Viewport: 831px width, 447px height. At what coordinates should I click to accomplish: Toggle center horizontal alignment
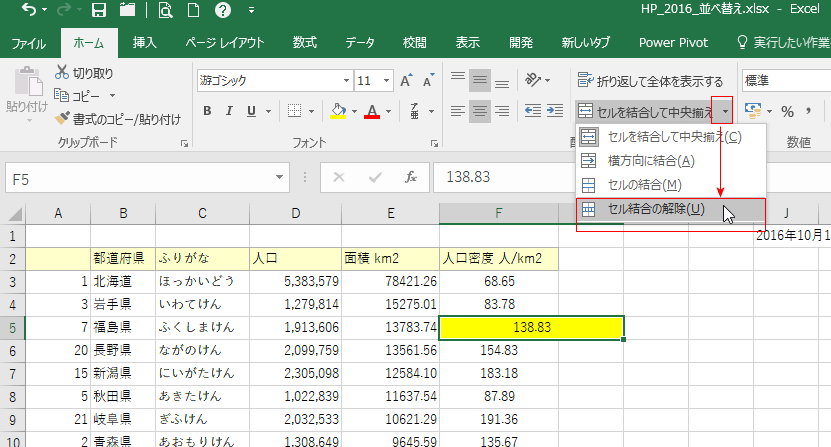pos(481,111)
